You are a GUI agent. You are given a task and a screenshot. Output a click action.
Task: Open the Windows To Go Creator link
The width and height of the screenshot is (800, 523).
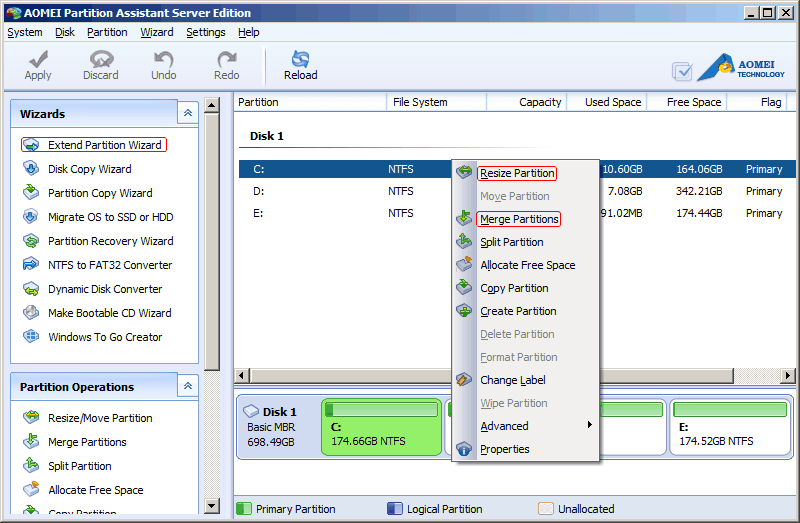pyautogui.click(x=105, y=337)
